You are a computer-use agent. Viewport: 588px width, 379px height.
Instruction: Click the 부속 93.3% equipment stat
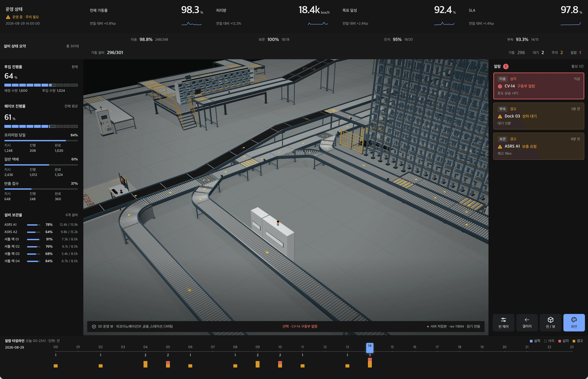tap(523, 40)
